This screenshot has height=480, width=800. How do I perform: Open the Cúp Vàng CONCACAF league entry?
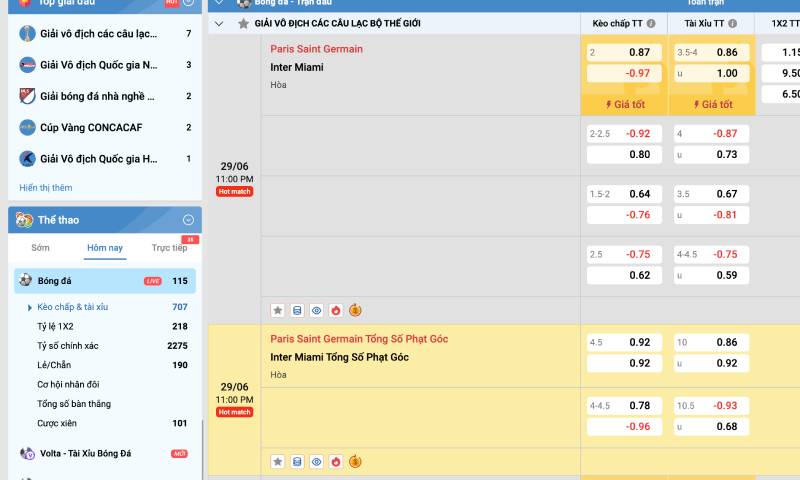point(105,128)
